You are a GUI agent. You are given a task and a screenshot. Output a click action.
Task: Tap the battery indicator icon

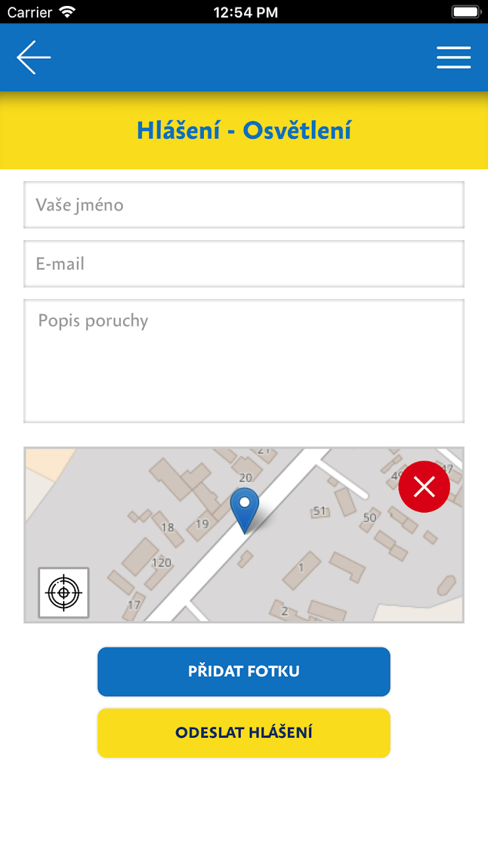tap(466, 12)
